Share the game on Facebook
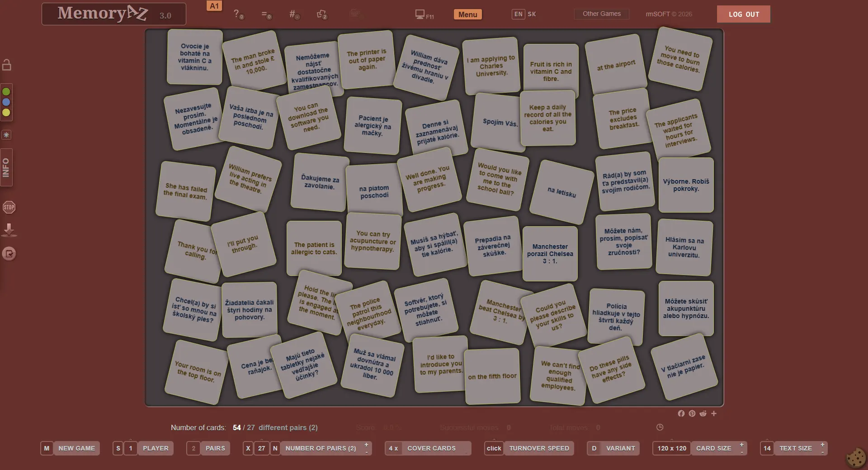The image size is (868, 470). (681, 413)
